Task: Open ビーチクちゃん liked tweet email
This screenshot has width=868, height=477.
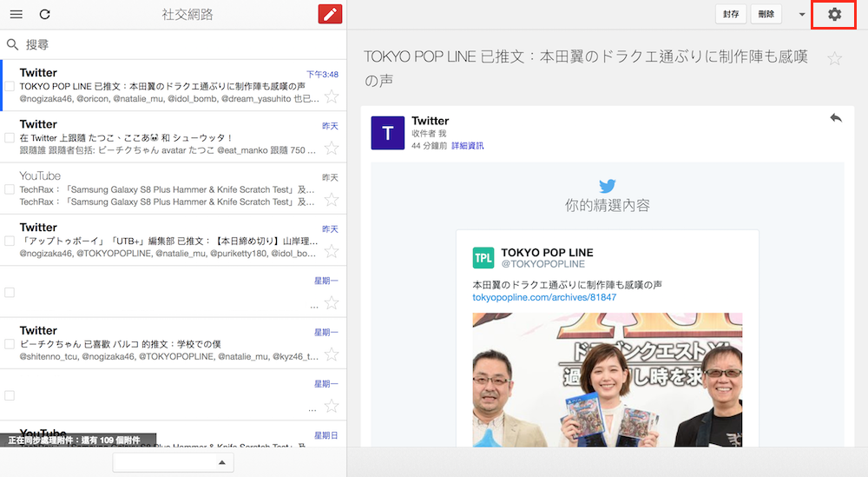Action: [x=165, y=343]
